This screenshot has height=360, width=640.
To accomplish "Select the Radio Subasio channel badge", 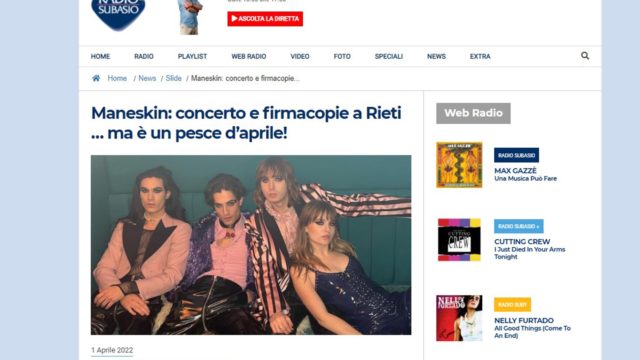I will point(516,155).
